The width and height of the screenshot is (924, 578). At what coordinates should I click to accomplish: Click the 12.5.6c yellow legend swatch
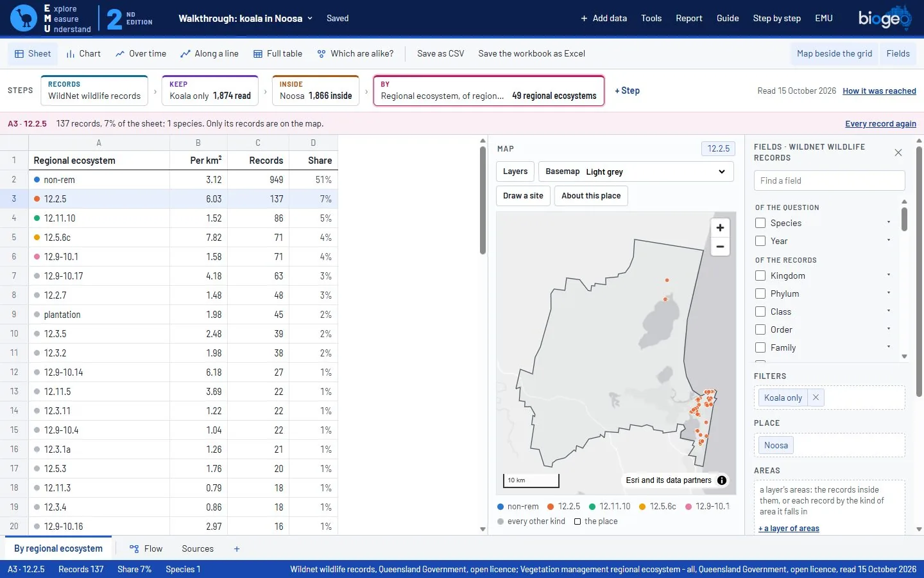tap(643, 507)
